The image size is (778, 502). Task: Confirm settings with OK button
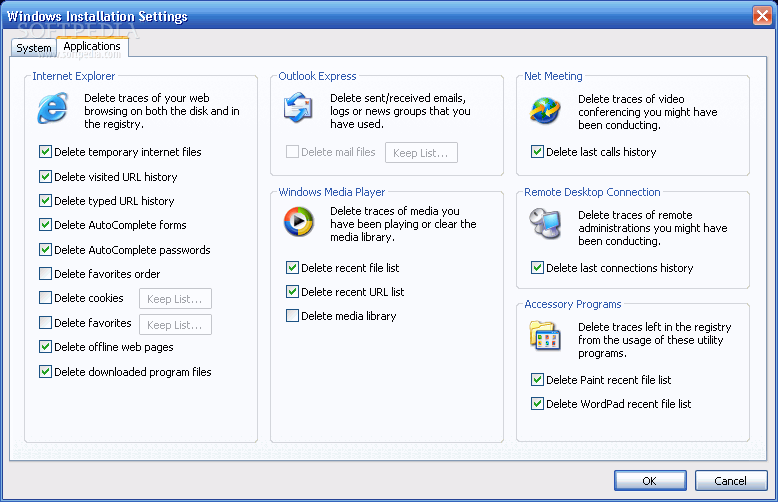click(650, 481)
